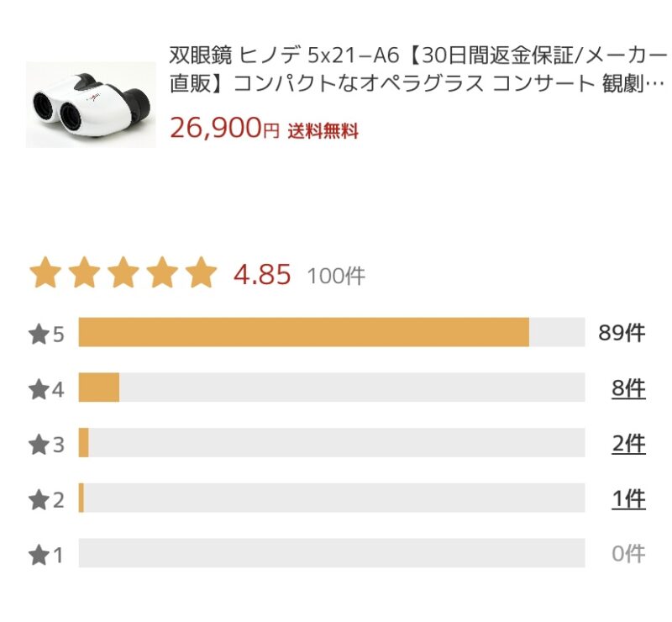Click the gray star icon beside 4
This screenshot has width=672, height=622.
(x=39, y=389)
